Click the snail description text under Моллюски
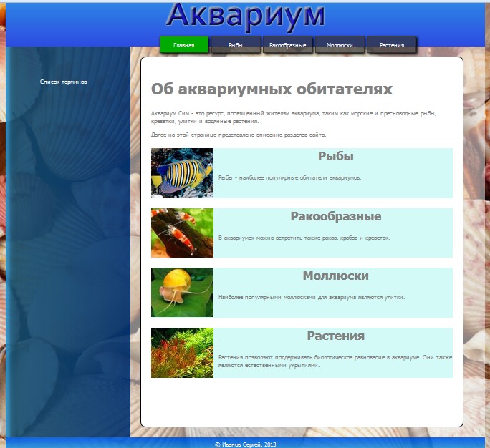The height and width of the screenshot is (448, 490). (x=311, y=297)
